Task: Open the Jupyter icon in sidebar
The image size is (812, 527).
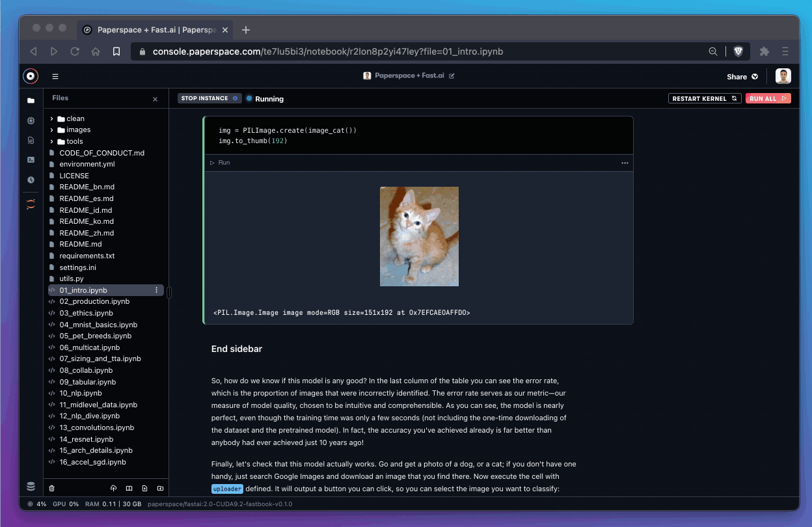Action: click(x=31, y=204)
